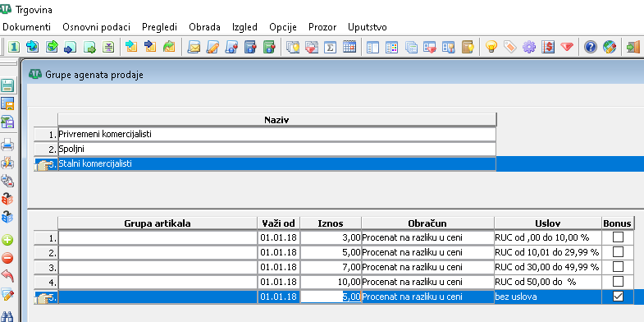
Task: Click row header number 4 of lower table
Action: pyautogui.click(x=46, y=282)
